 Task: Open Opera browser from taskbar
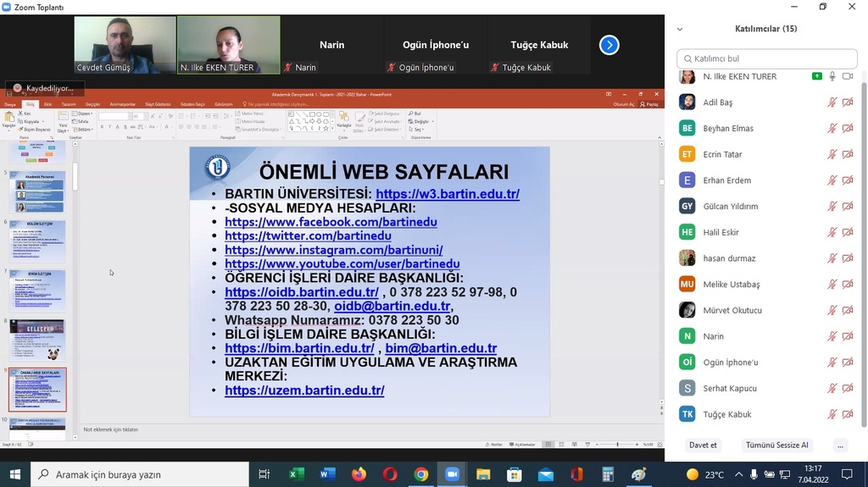(390, 474)
